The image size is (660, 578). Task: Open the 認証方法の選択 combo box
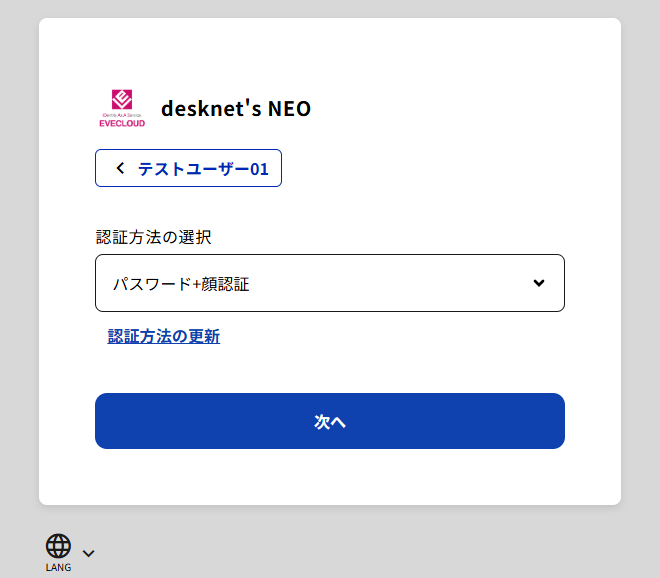pyautogui.click(x=330, y=283)
